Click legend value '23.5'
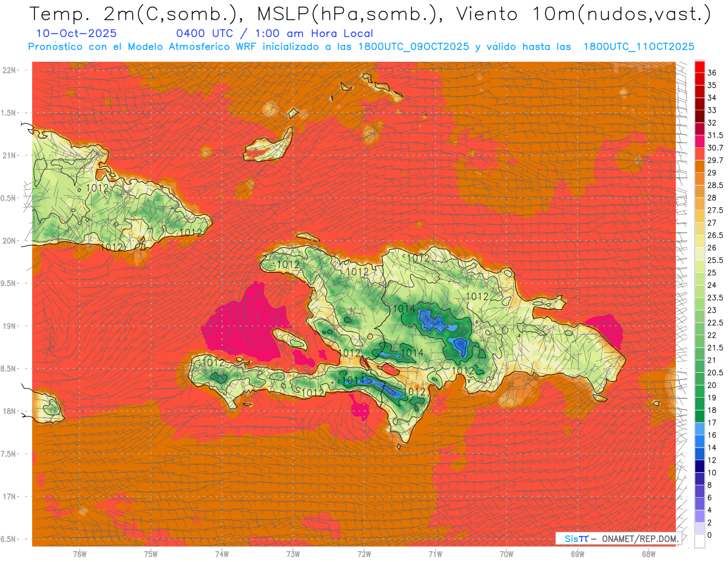 click(715, 298)
